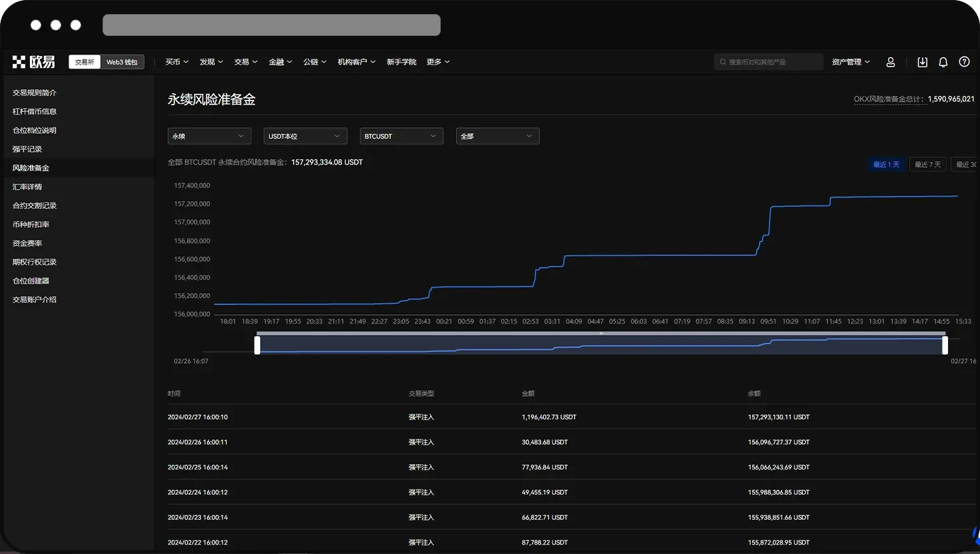Click the browser address bar

(x=272, y=25)
